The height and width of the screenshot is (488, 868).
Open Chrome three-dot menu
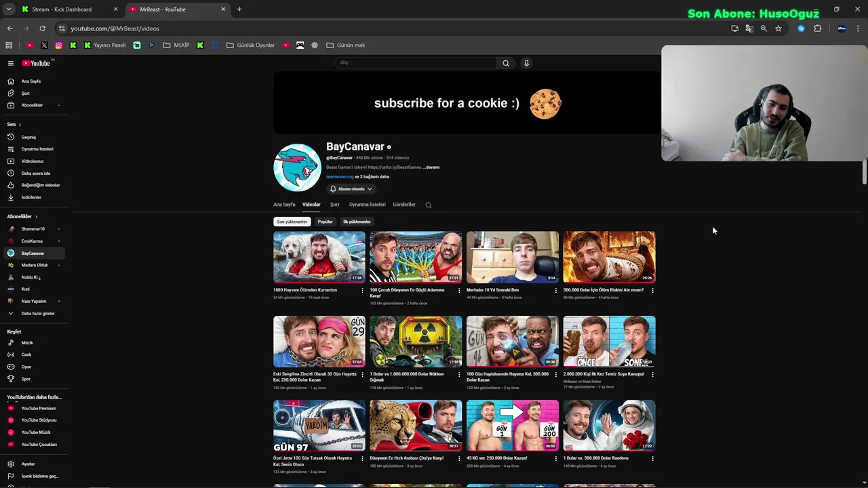pyautogui.click(x=859, y=28)
